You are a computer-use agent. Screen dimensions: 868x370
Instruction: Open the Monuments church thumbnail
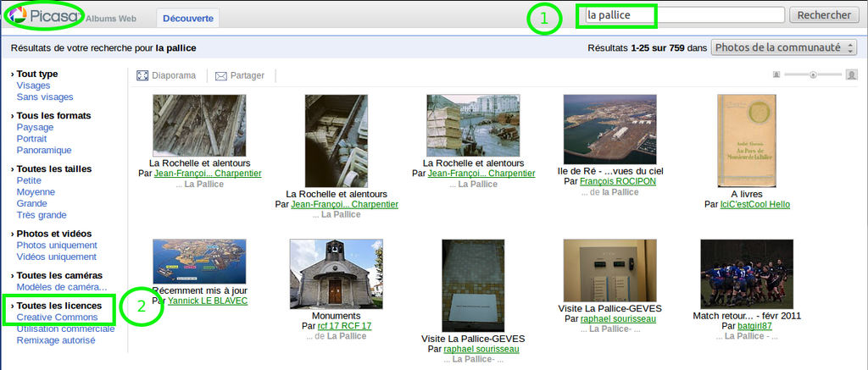(337, 273)
